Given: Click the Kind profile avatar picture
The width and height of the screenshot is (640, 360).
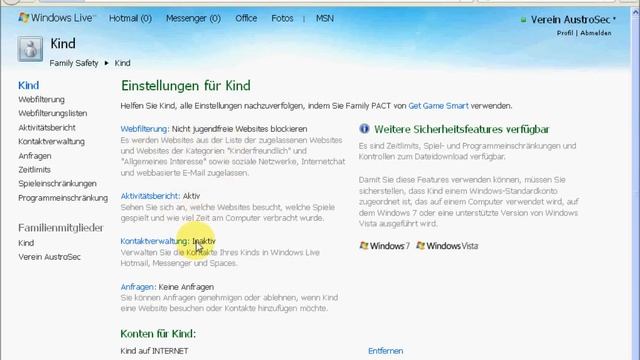Looking at the screenshot, I should pos(30,49).
